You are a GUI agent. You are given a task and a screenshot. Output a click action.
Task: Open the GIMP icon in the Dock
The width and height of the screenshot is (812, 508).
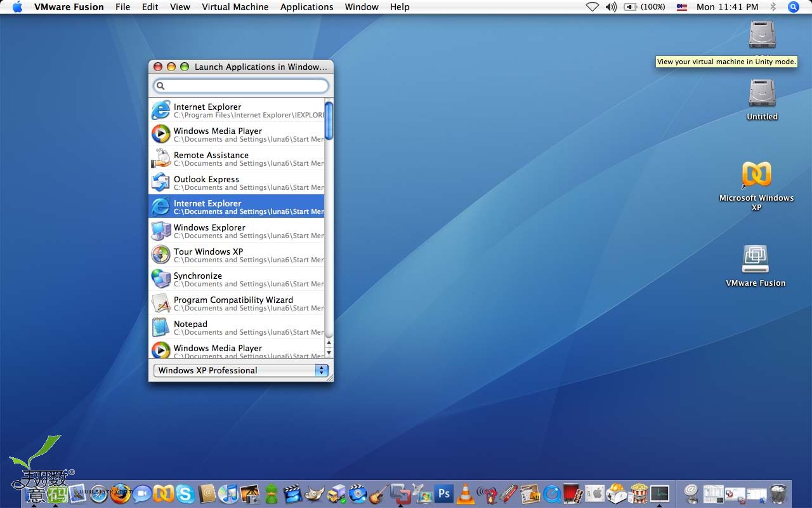tap(315, 494)
